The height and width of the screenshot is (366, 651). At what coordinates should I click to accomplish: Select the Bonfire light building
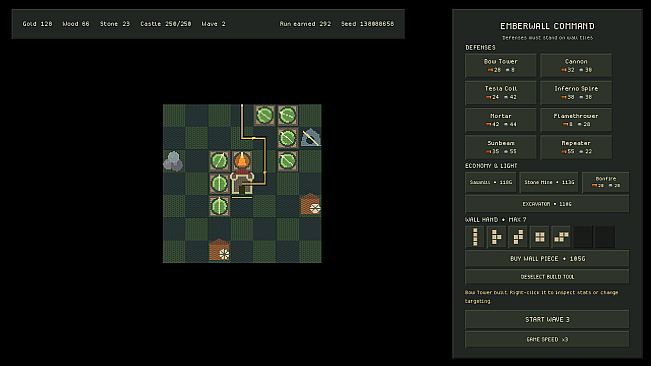coord(605,182)
